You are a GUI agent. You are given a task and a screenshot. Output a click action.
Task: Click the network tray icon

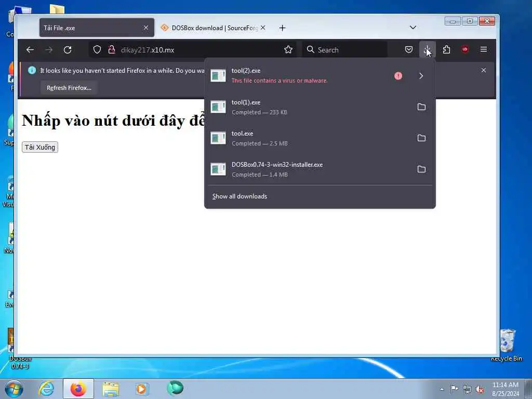click(x=467, y=390)
